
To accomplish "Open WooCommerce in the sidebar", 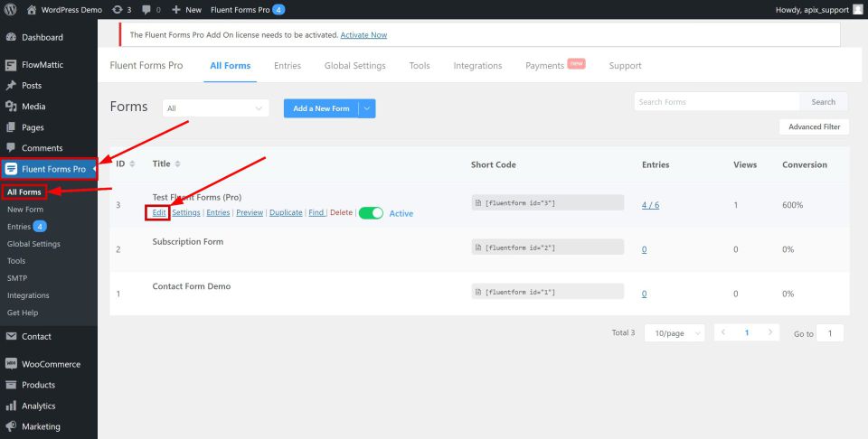I will point(51,364).
